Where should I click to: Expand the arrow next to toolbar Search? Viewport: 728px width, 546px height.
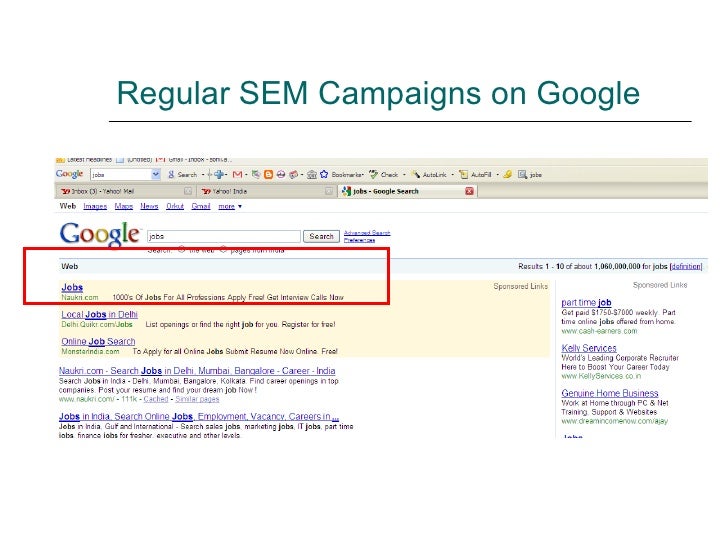(203, 175)
